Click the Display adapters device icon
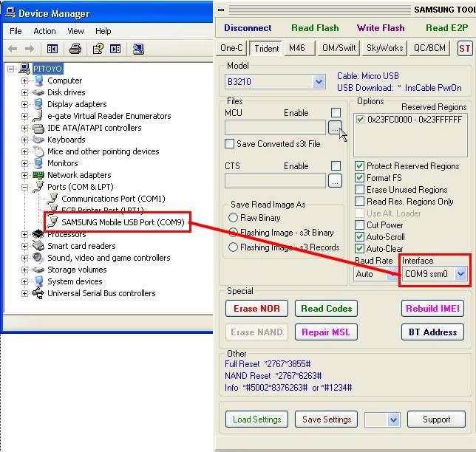This screenshot has width=476, height=452. coord(38,104)
